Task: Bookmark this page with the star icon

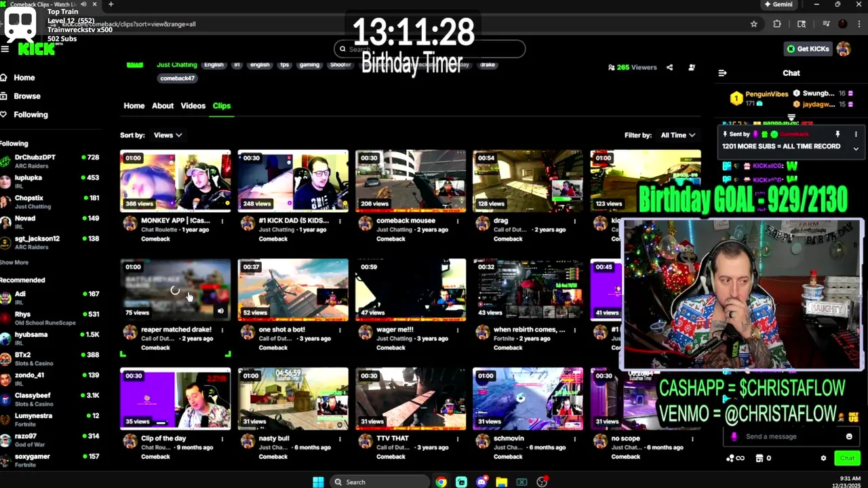Action: (753, 24)
